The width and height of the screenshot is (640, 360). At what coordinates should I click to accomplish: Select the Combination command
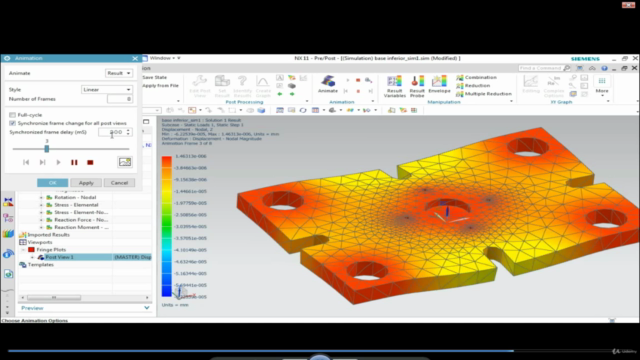(476, 77)
